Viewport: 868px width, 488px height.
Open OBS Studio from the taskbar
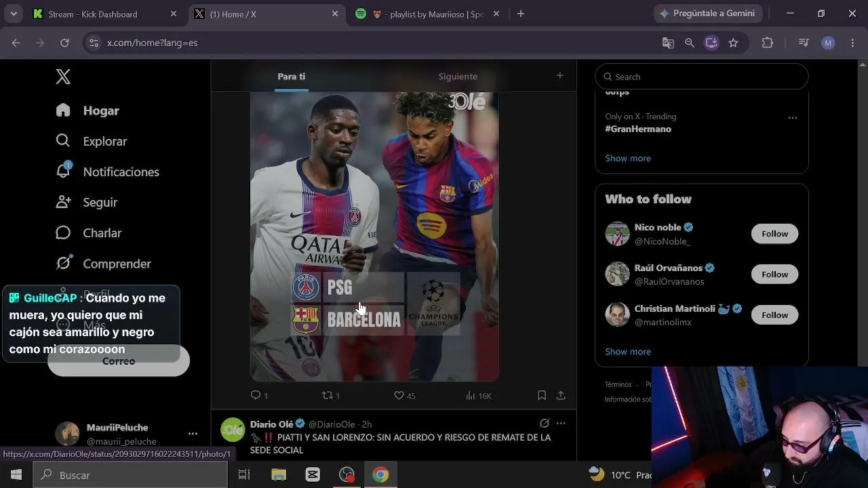347,475
